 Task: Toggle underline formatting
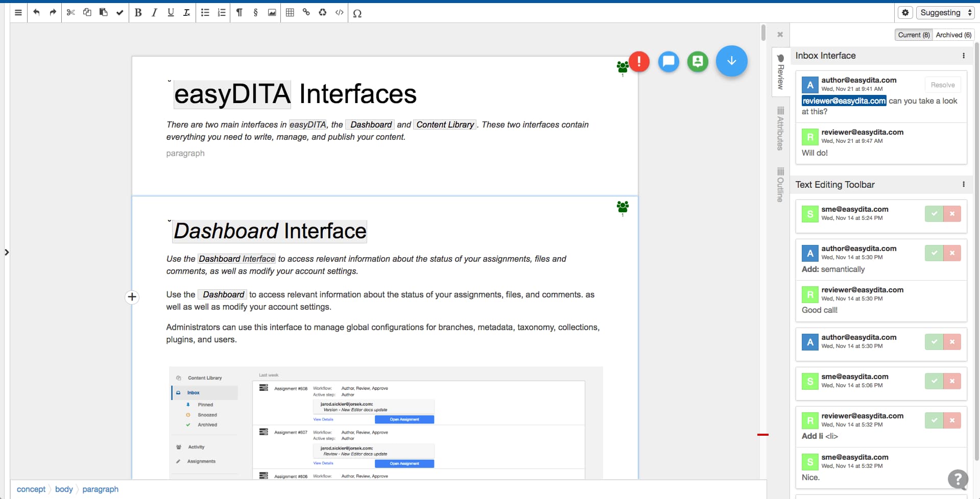(x=171, y=13)
